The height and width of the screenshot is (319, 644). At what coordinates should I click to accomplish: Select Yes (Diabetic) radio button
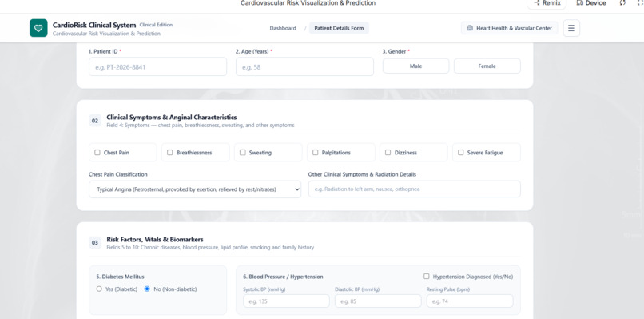click(99, 289)
